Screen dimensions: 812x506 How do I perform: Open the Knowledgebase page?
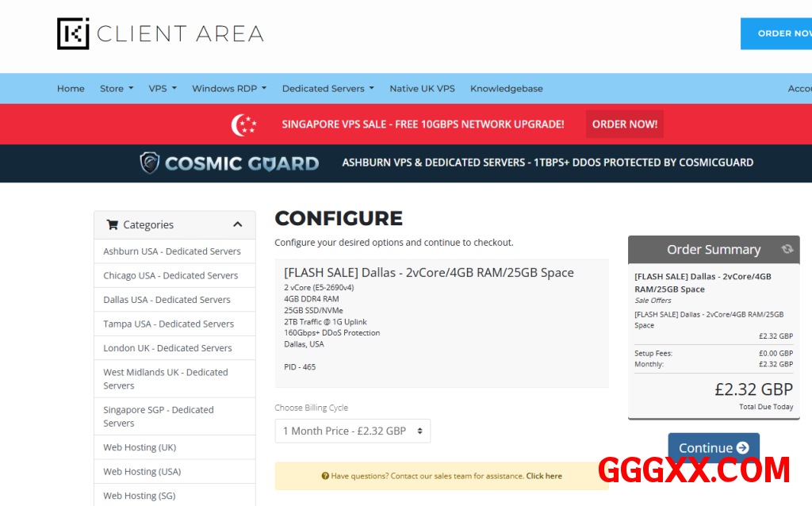tap(506, 89)
